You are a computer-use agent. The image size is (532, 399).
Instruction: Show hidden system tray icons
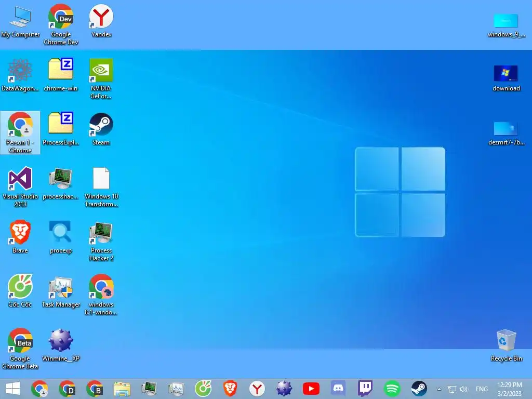click(x=439, y=389)
